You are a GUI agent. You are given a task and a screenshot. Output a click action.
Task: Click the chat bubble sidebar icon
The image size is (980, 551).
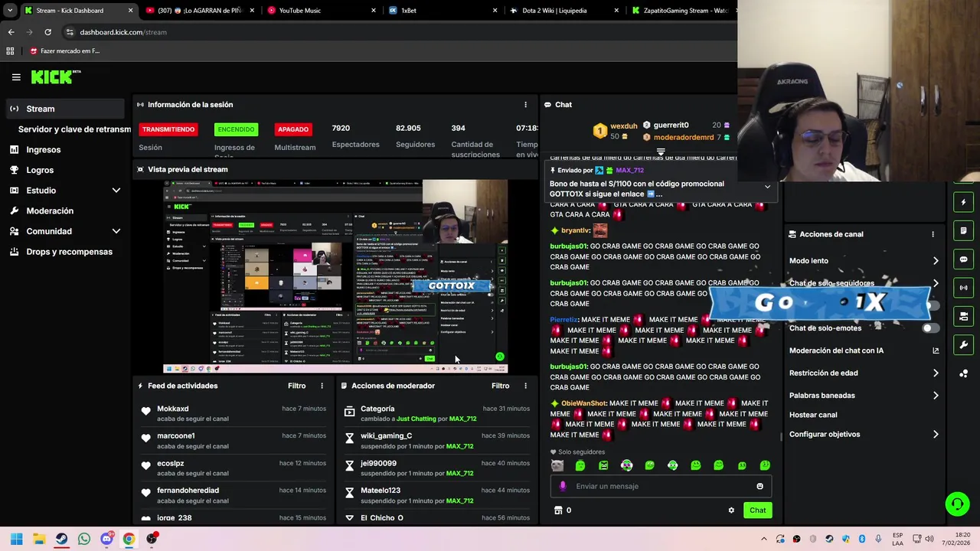(x=963, y=259)
